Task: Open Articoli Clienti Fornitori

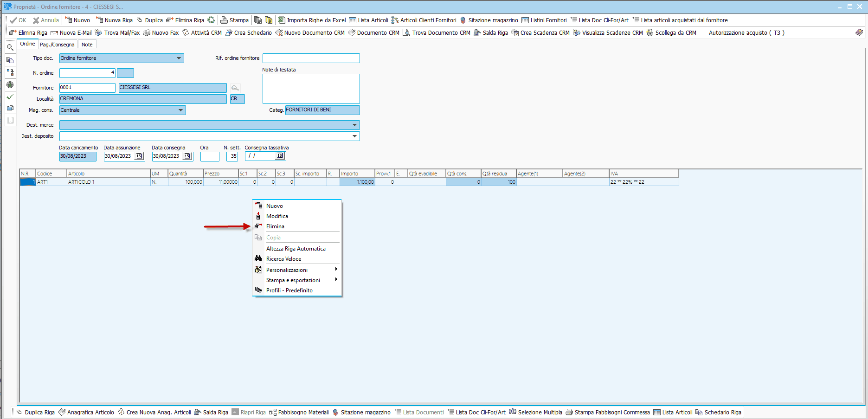Action: (424, 20)
